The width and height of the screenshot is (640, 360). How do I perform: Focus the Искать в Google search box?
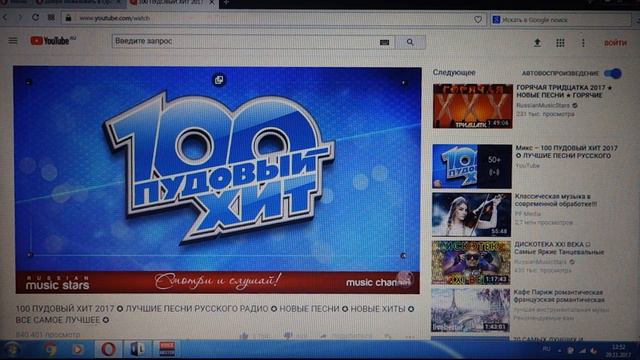coord(560,20)
